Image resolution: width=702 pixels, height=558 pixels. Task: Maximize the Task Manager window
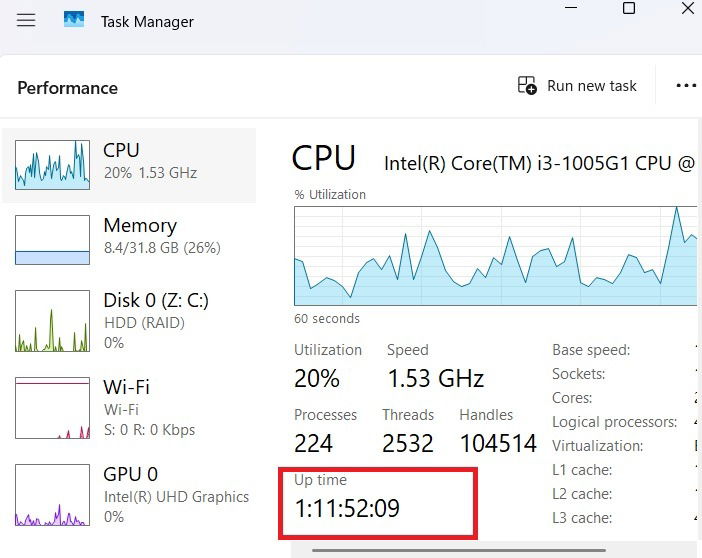pyautogui.click(x=629, y=8)
